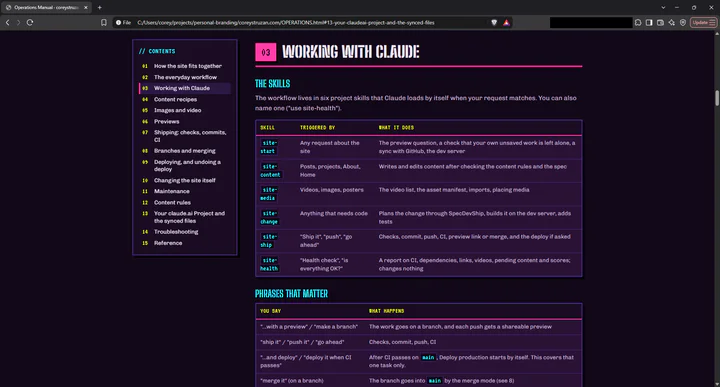Select Working with Claude in contents

coord(182,88)
